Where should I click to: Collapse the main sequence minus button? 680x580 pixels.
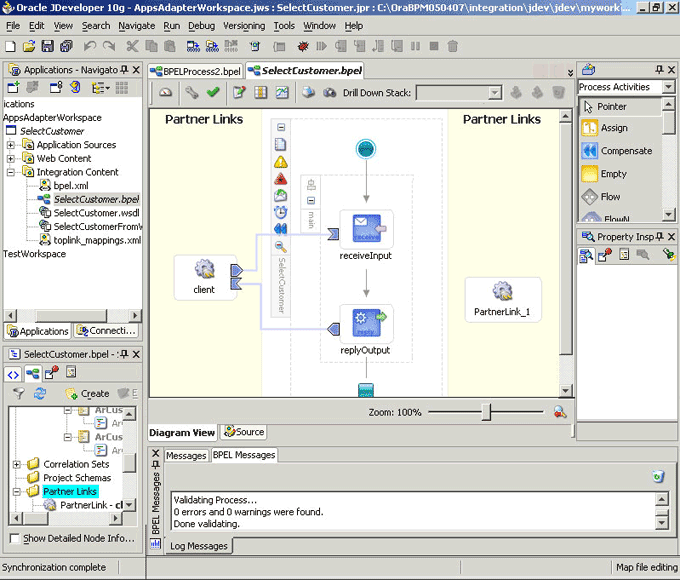311,200
